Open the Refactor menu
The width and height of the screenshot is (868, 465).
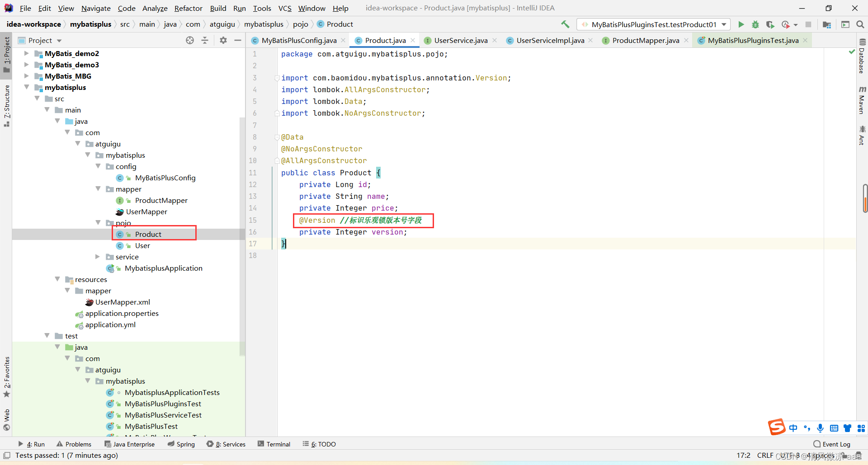pos(188,8)
